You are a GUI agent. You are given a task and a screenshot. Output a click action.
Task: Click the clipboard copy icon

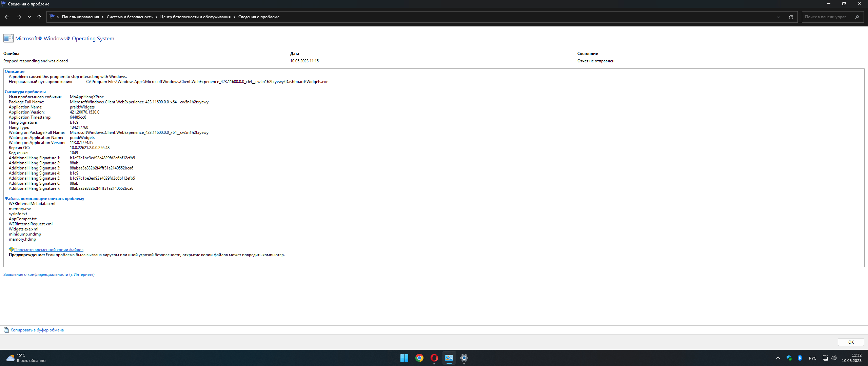tap(6, 330)
